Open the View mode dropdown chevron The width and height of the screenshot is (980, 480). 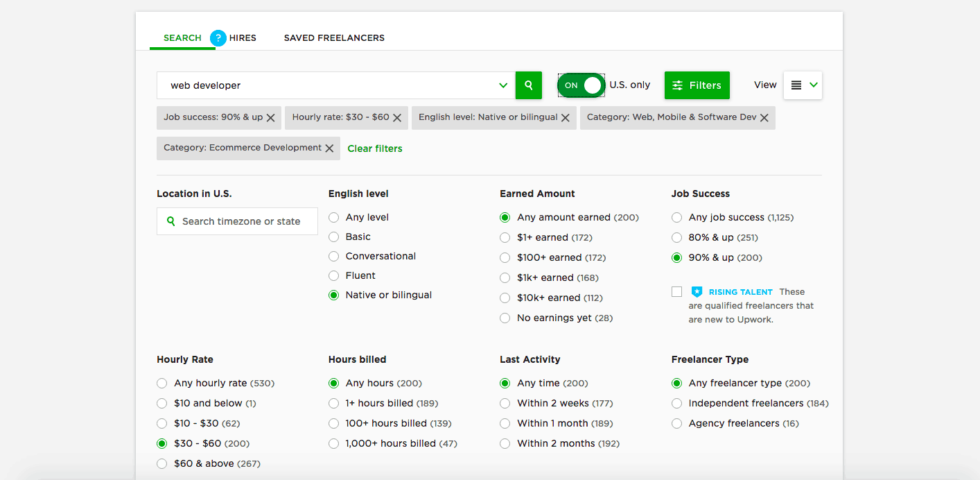coord(814,85)
